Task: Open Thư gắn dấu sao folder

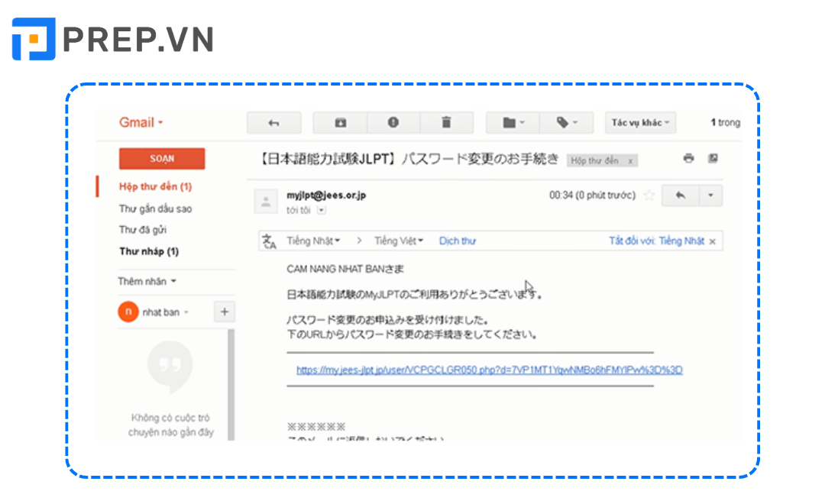Action: click(x=155, y=208)
